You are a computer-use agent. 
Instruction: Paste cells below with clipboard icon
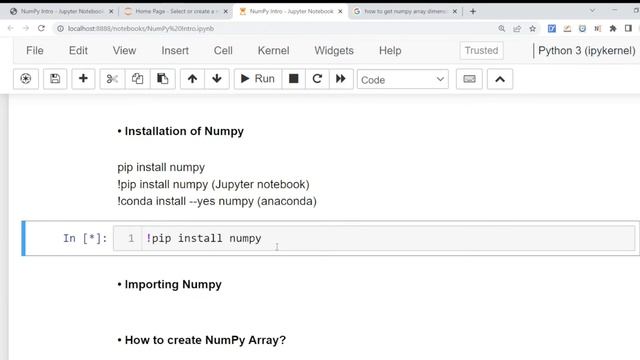162,79
